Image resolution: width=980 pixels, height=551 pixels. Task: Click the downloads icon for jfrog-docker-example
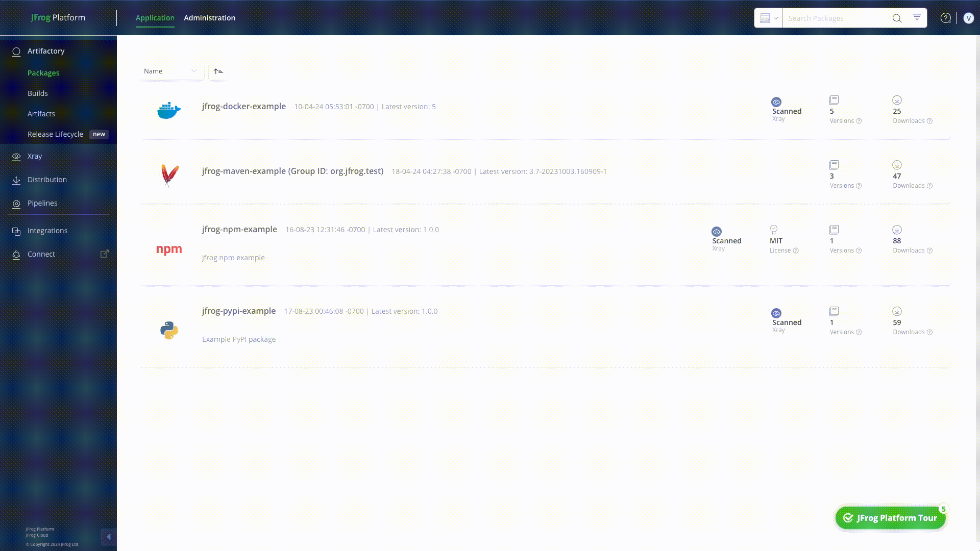(897, 100)
